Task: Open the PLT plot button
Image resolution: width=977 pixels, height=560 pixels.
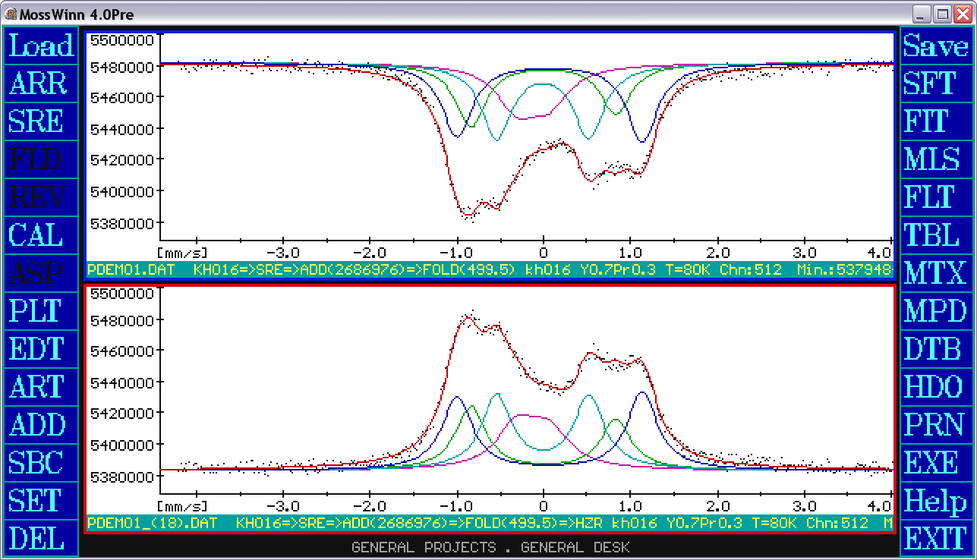Action: click(x=41, y=311)
